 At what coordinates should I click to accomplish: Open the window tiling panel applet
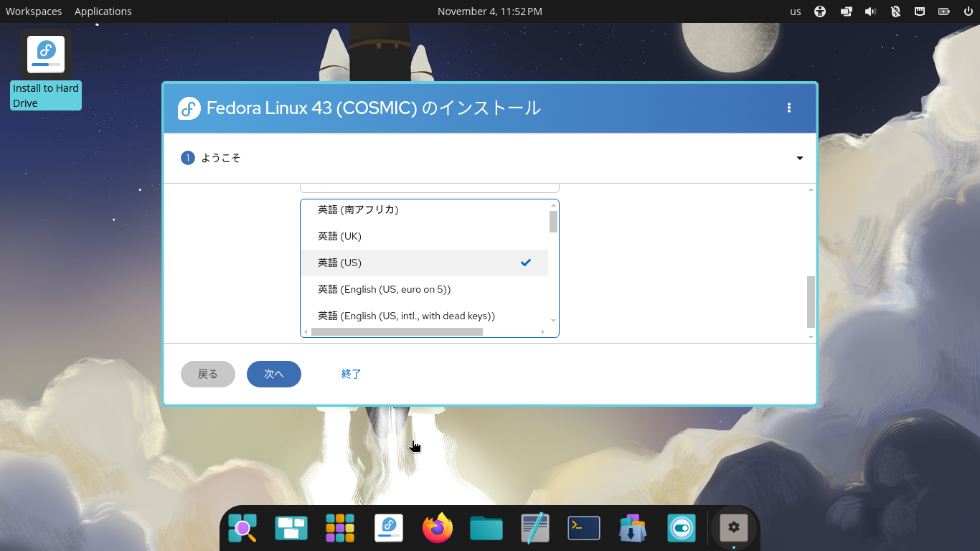point(847,11)
